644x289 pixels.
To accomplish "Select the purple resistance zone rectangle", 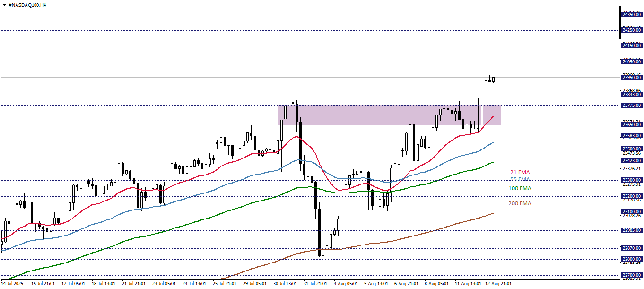I will point(389,115).
